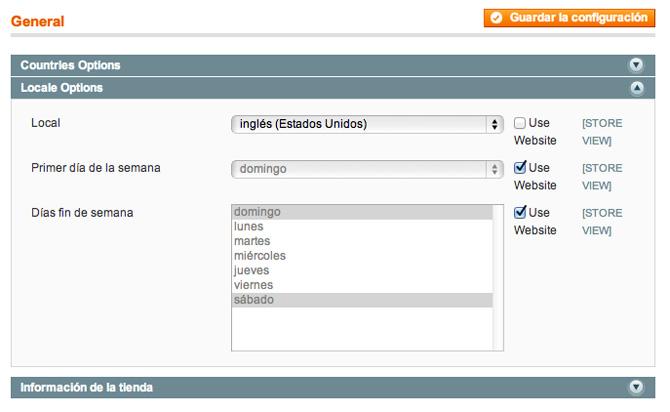Expand the Countries Options section arrow

click(x=636, y=65)
